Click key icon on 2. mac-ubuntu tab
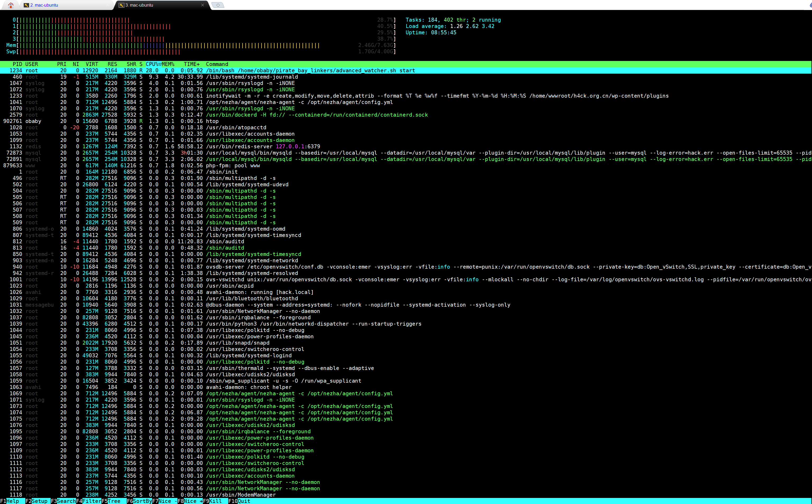 coord(26,5)
